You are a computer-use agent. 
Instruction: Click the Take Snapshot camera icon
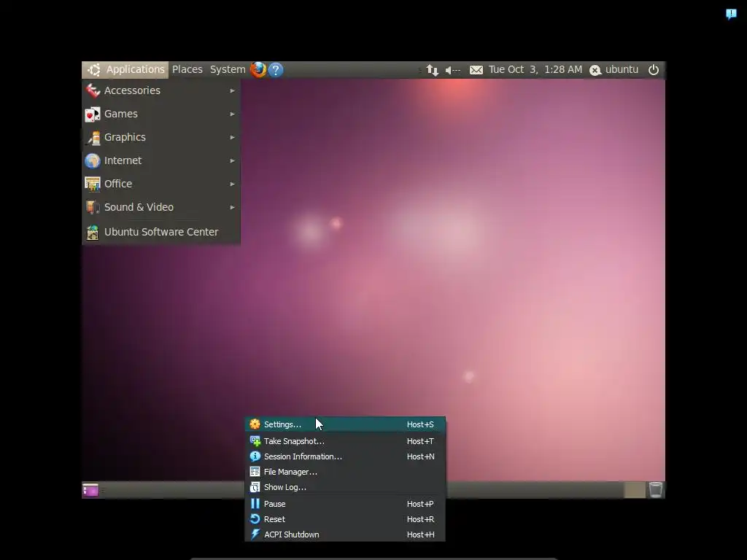click(255, 441)
